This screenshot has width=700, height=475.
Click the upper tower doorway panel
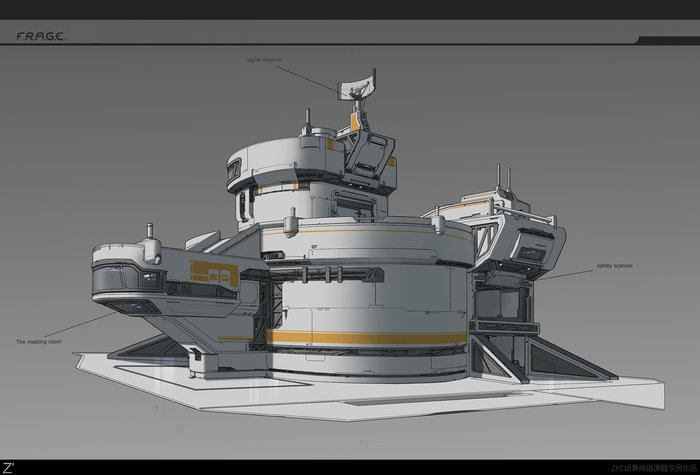pos(355,204)
